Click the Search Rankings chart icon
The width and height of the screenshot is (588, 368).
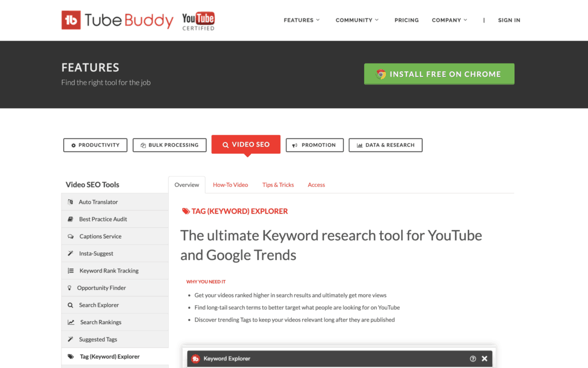click(71, 322)
